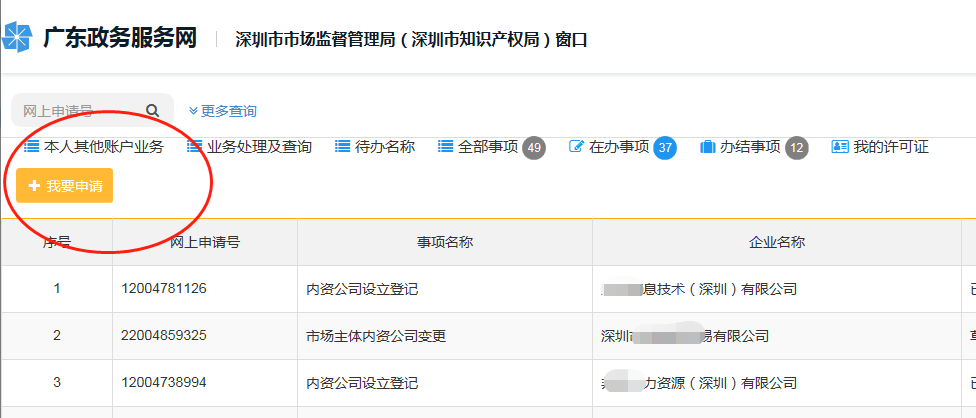Click the list icon beside 本人其他账户业务
This screenshot has height=418, width=976.
tap(31, 147)
